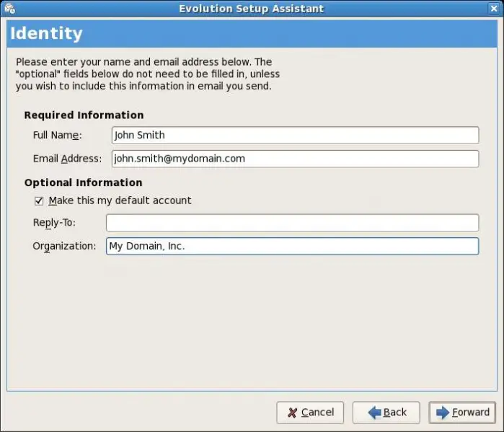The image size is (504, 432).
Task: Click the 'Email Address:' field label
Action: click(67, 159)
